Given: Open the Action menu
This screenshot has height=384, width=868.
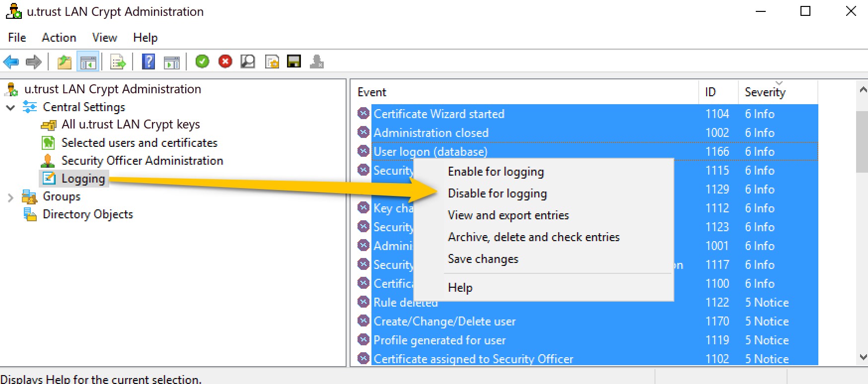Looking at the screenshot, I should (x=59, y=38).
